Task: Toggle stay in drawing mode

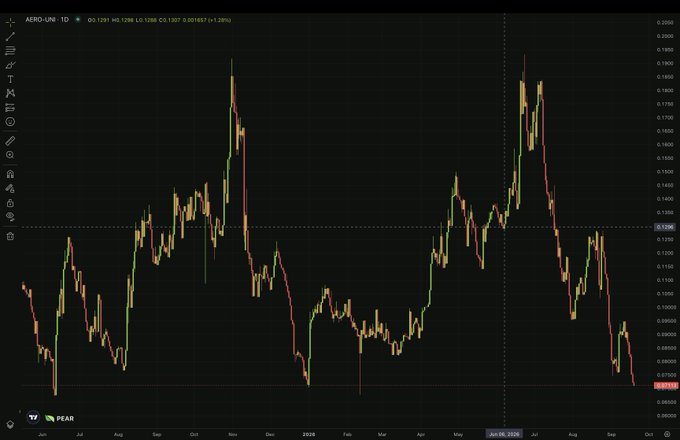Action: [x=10, y=189]
